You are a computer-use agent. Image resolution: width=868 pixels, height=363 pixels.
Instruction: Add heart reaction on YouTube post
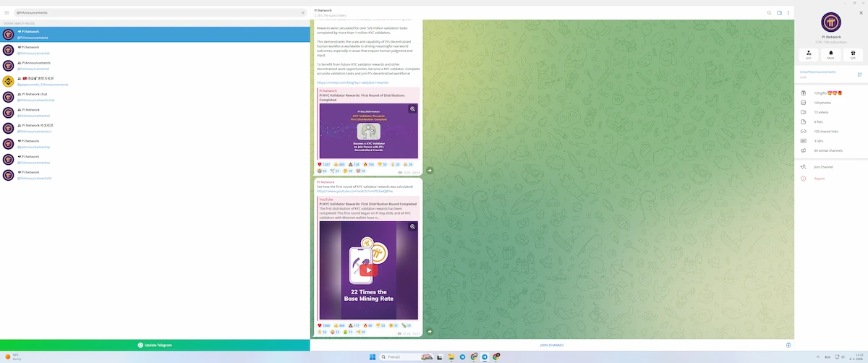pyautogui.click(x=324, y=325)
